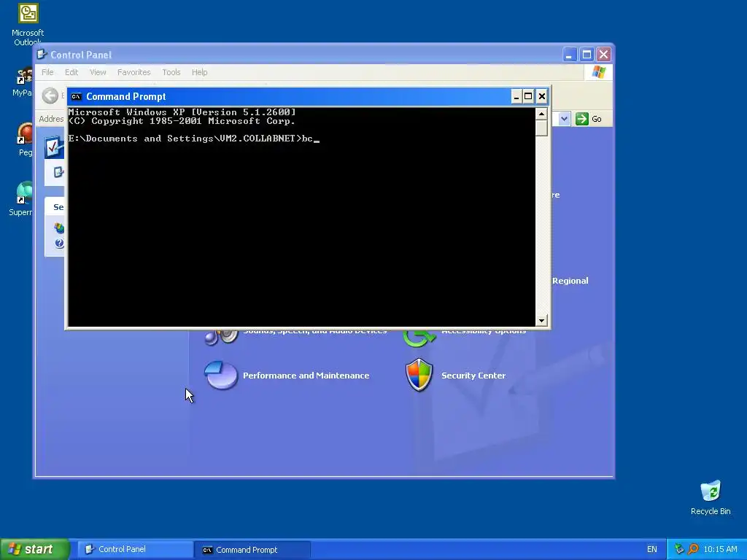Click the network icon in system tray
The image size is (747, 560).
(679, 549)
